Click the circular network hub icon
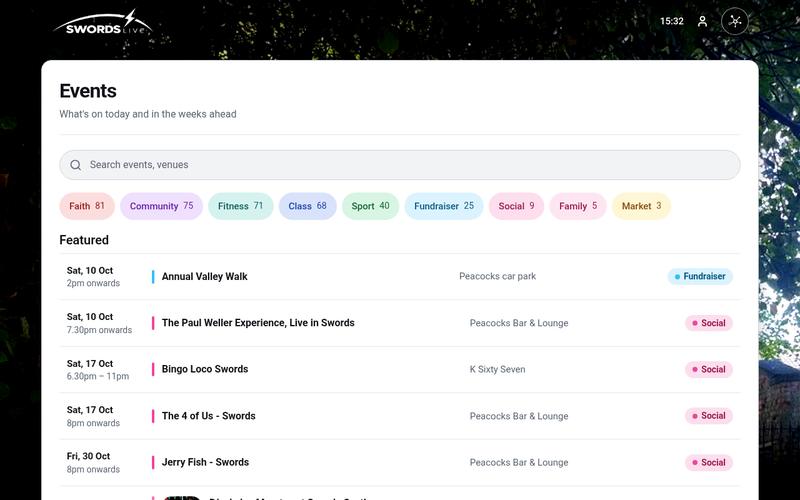Image resolution: width=800 pixels, height=500 pixels. click(735, 21)
